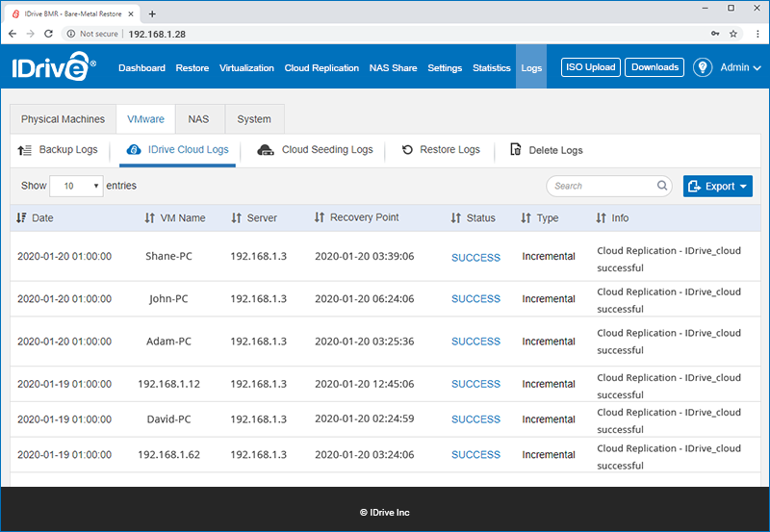
Task: Click the IDrive logo
Action: [54, 66]
